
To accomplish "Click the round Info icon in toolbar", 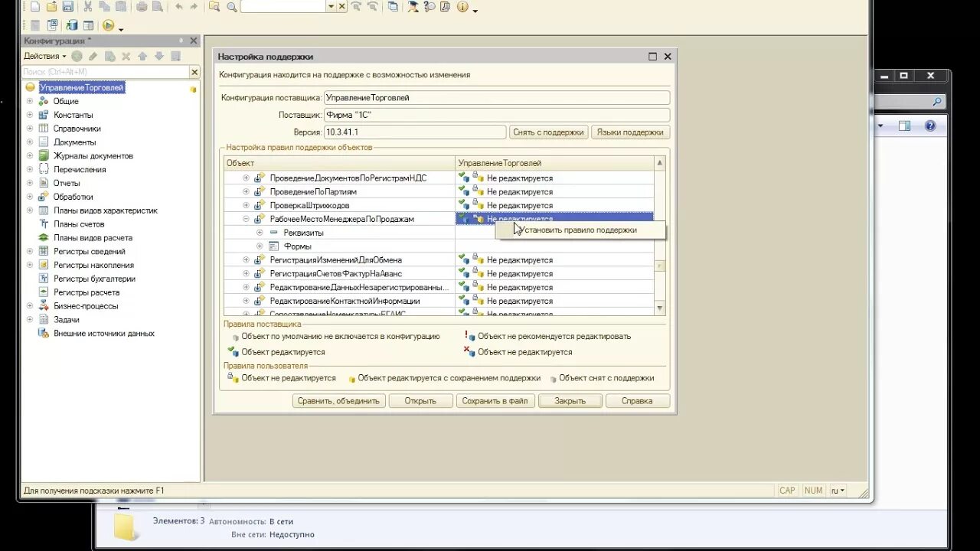I will tap(462, 6).
